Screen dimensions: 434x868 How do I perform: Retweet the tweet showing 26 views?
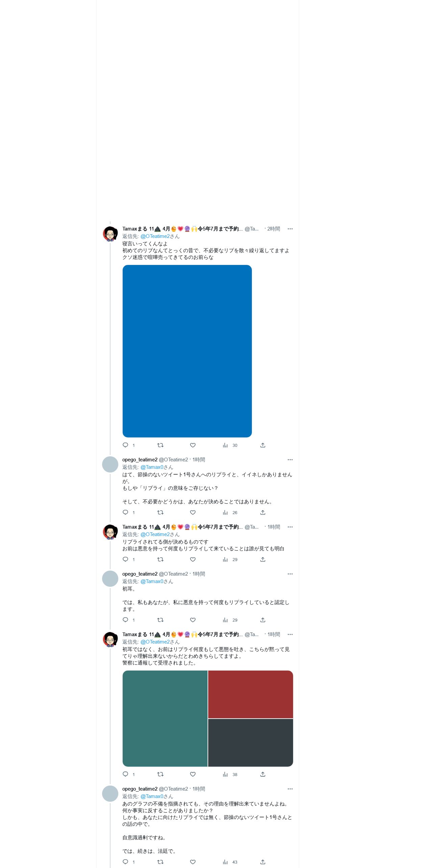coord(161,512)
